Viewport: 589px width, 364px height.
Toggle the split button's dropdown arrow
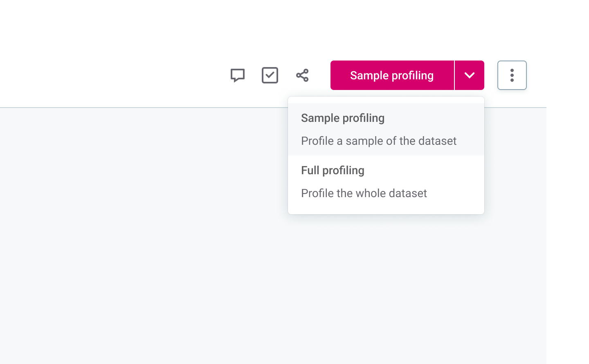coord(470,75)
